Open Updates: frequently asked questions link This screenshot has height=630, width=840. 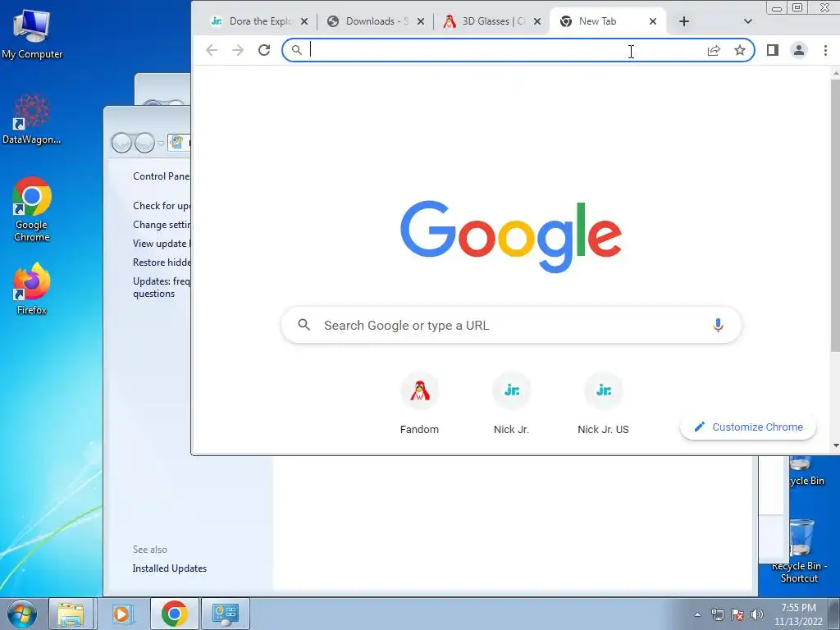click(162, 287)
